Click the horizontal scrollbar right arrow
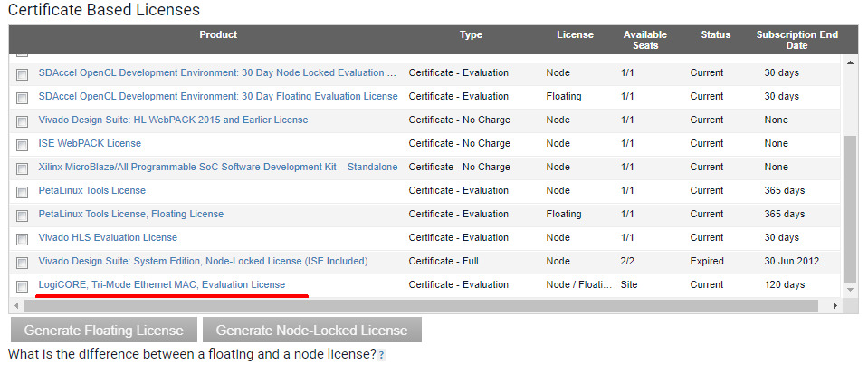Viewport: 868px width, 365px height. (x=835, y=306)
